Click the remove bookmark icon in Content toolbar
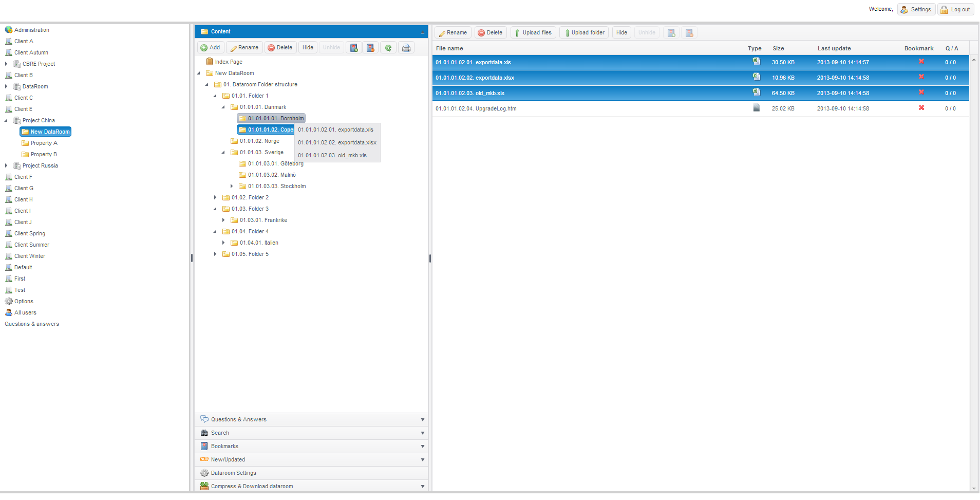980x500 pixels. click(x=370, y=48)
